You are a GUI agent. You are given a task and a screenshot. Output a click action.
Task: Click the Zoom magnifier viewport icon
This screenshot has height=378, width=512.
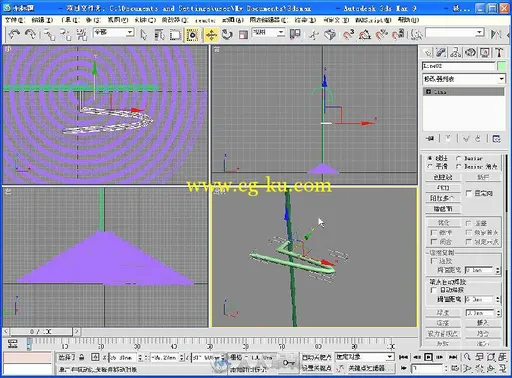(x=467, y=357)
